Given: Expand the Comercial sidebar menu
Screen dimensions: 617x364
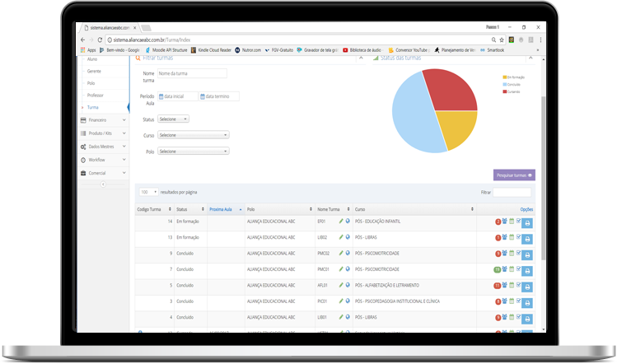Looking at the screenshot, I should click(103, 173).
